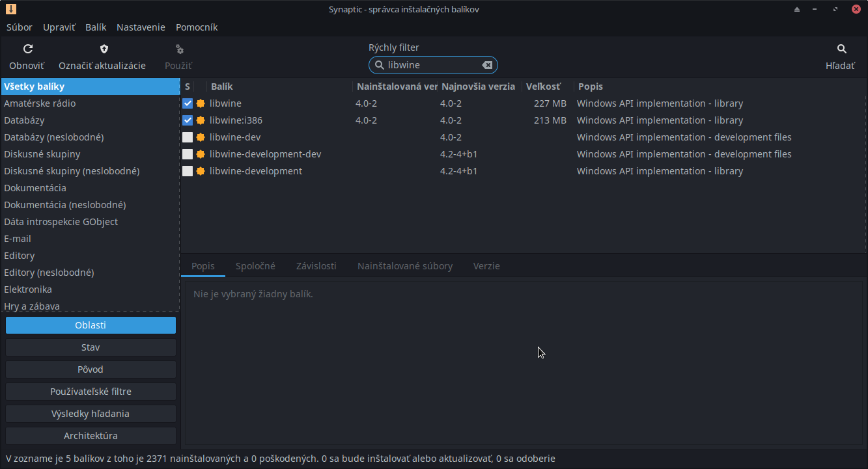Screen dimensions: 868x469
Task: Select the Dokumentácia category
Action: point(90,188)
